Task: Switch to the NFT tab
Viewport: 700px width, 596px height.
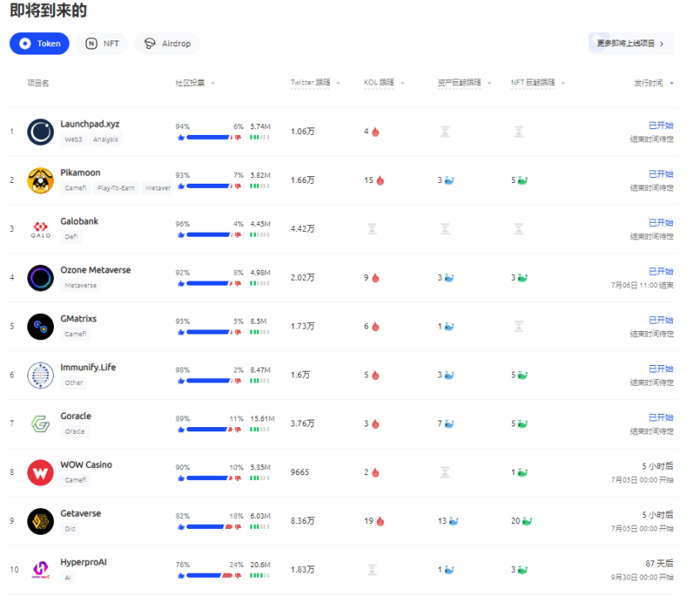Action: click(x=102, y=43)
